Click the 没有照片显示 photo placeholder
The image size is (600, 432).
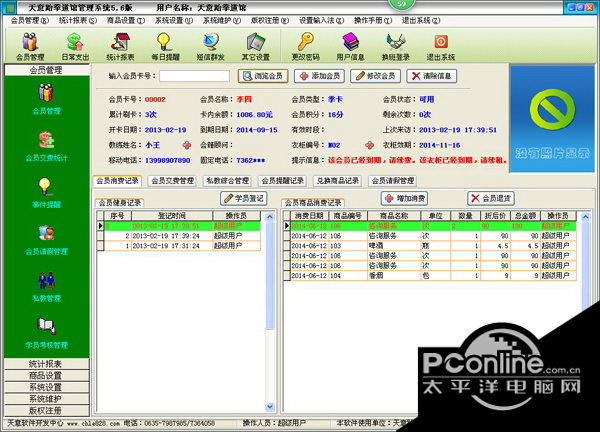click(x=552, y=119)
